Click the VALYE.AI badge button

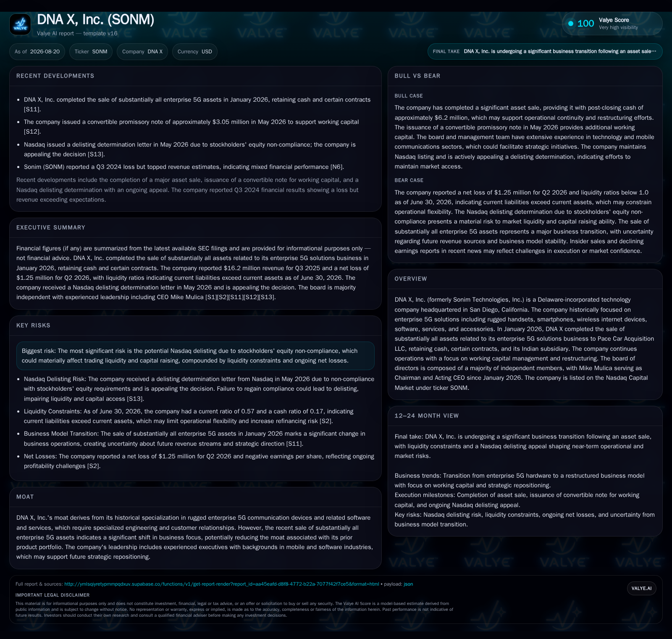point(641,588)
